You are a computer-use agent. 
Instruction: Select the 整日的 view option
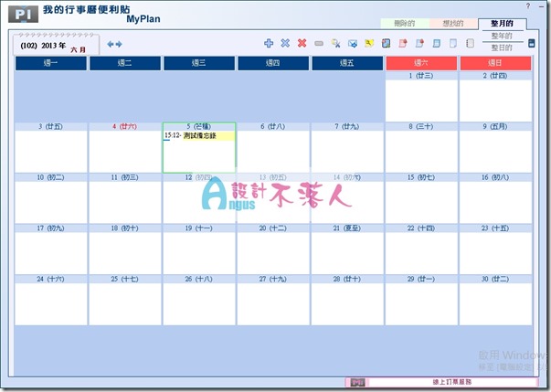point(502,47)
